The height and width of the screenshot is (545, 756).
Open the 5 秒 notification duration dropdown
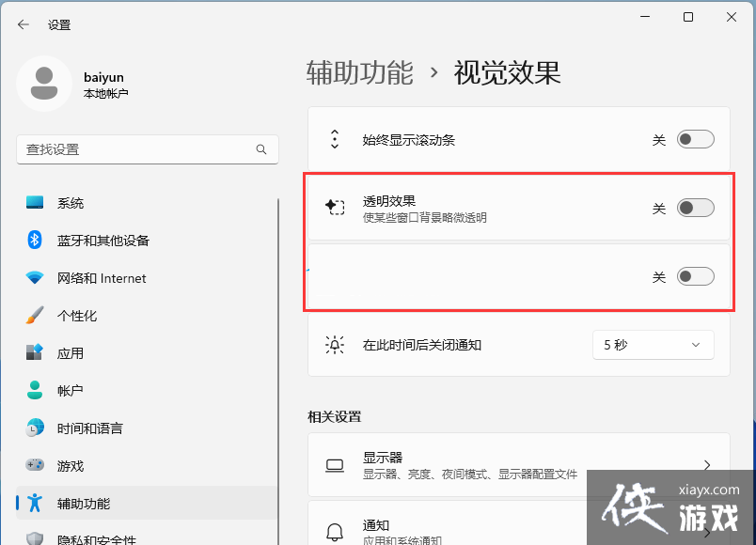pyautogui.click(x=653, y=345)
